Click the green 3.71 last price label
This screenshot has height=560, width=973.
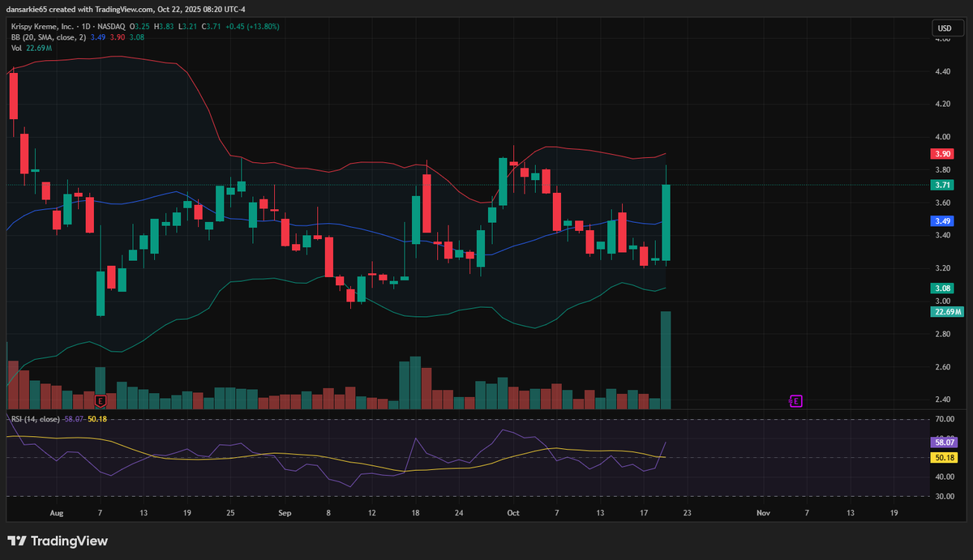(x=941, y=185)
